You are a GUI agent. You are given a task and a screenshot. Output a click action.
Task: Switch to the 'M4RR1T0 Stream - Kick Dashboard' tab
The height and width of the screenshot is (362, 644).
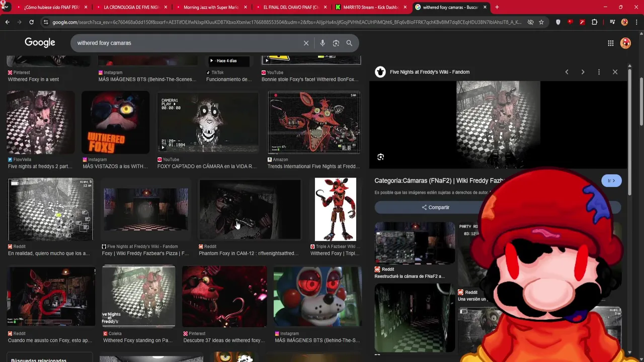371,7
